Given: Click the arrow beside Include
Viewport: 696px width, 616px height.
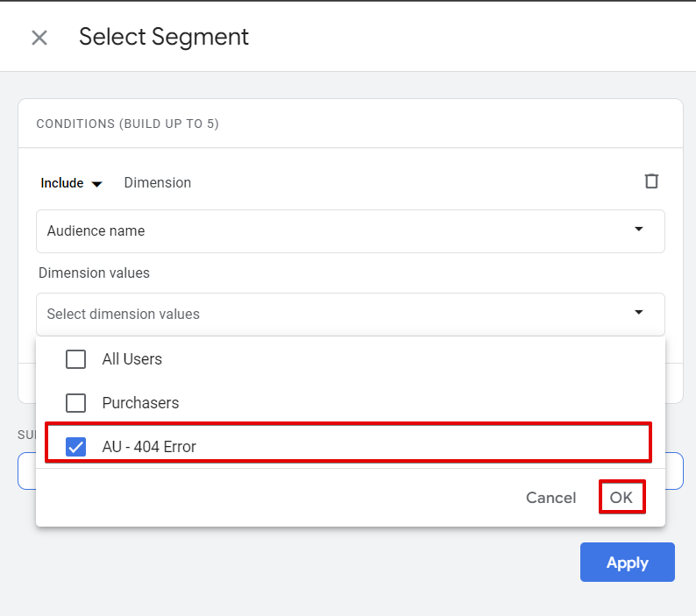Looking at the screenshot, I should (x=97, y=184).
